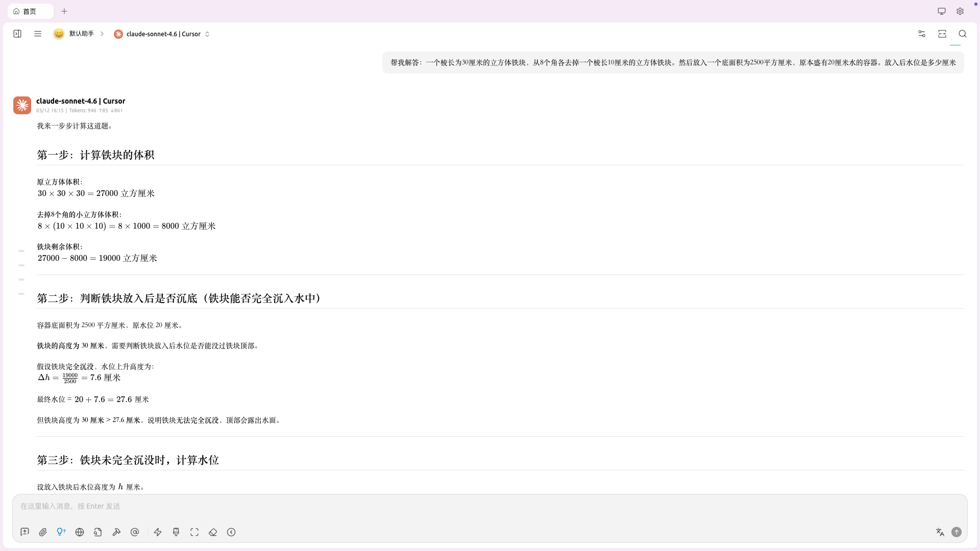Toggle the left sidebar panel

tap(17, 34)
